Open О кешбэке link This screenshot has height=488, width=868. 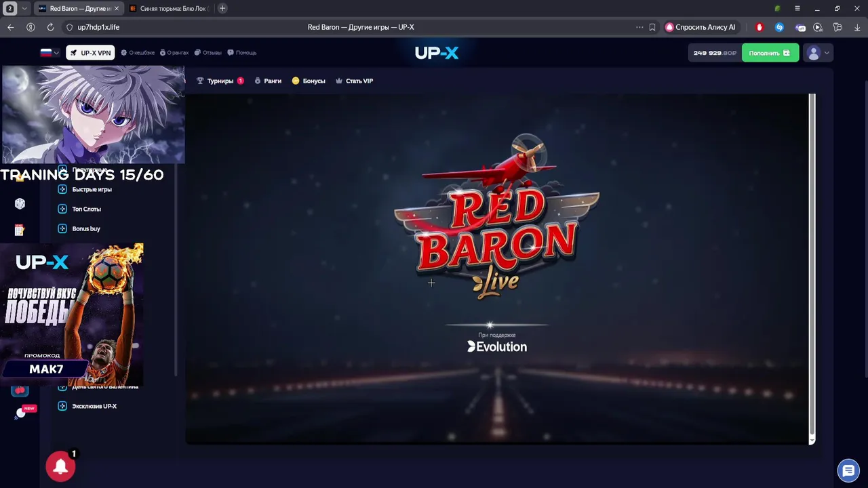[x=138, y=53]
